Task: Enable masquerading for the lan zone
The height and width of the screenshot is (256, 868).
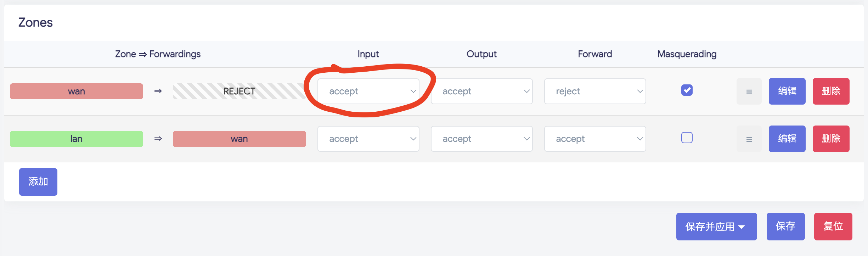Action: 687,138
